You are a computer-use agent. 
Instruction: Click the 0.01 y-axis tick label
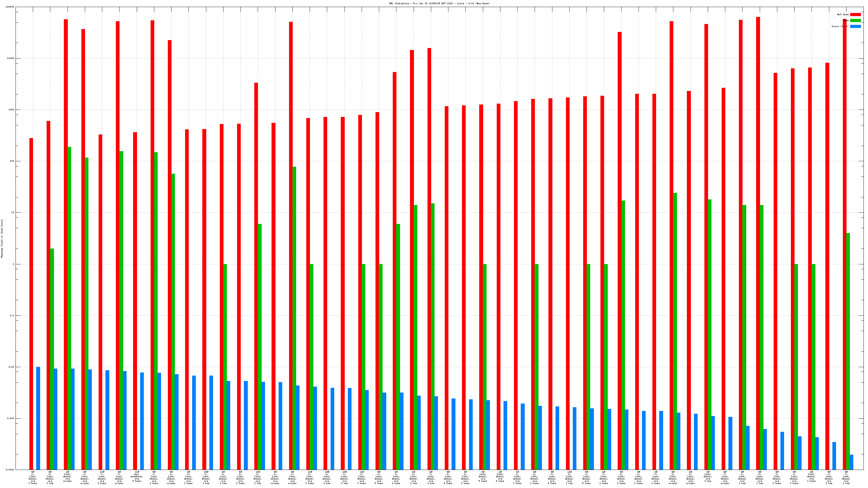(x=11, y=367)
